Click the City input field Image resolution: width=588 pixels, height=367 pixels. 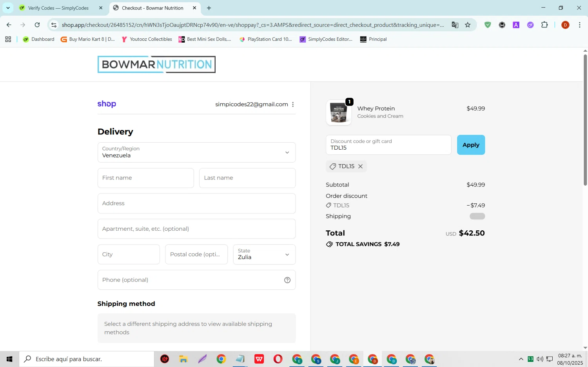[129, 255]
